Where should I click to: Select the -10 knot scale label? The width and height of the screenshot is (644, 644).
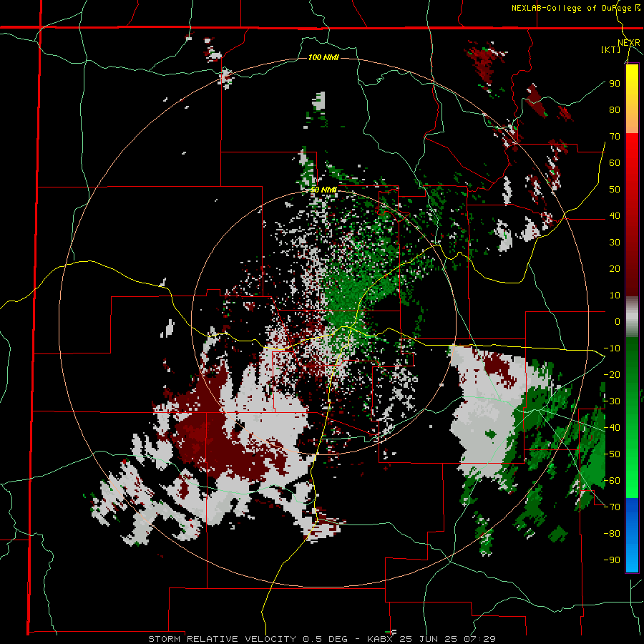click(612, 348)
